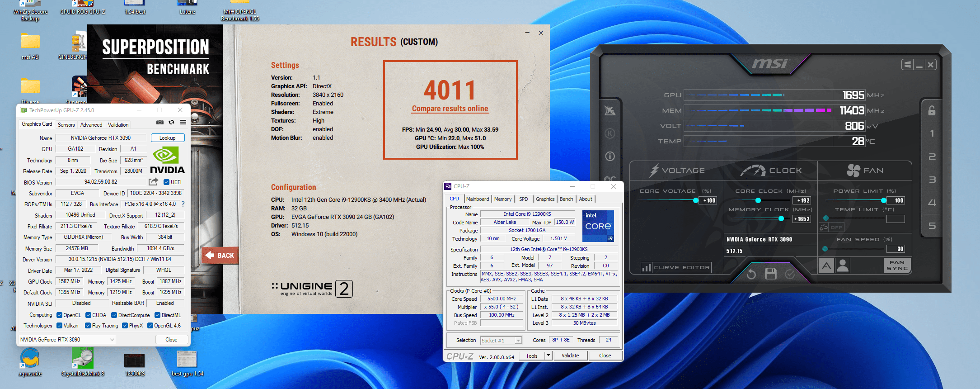This screenshot has width=980, height=389.
Task: Open the CrystalDiskMark 8 desktop icon
Action: coord(83,362)
